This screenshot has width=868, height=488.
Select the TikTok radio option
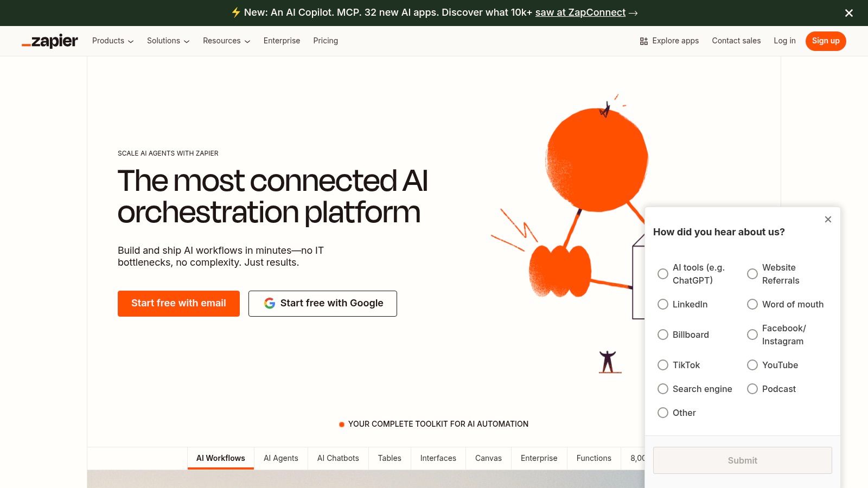tap(663, 365)
